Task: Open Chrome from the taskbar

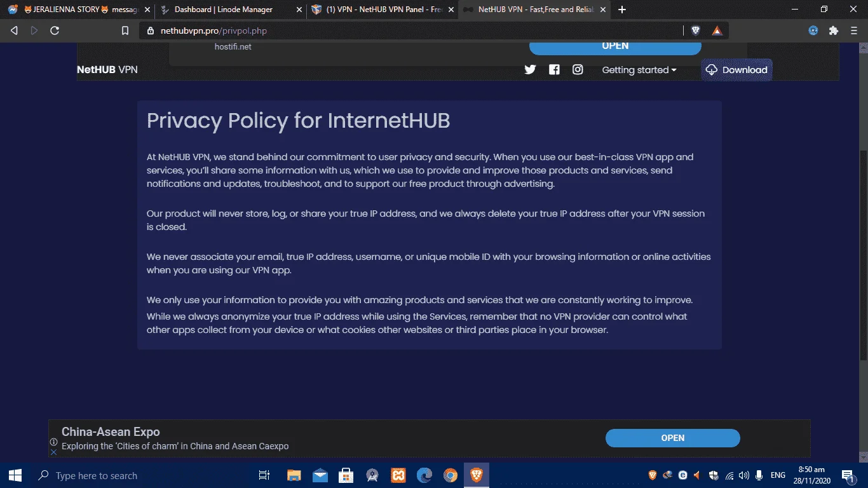Action: tap(451, 475)
